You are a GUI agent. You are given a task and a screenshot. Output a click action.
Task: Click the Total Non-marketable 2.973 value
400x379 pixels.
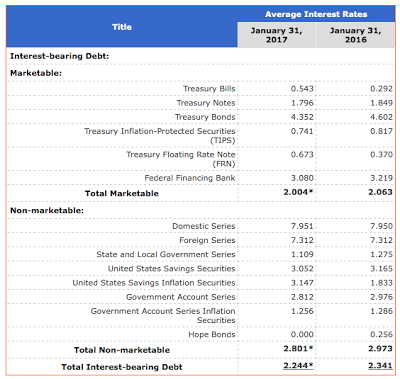380,348
